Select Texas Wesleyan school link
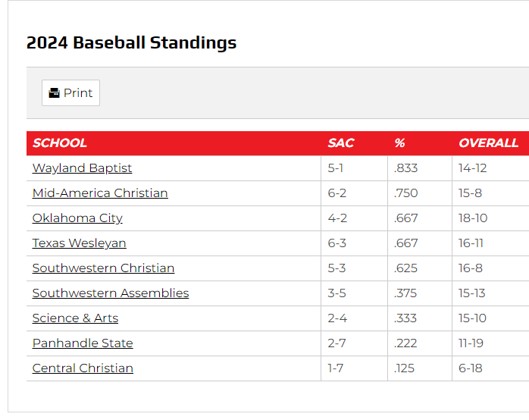This screenshot has width=529, height=420. point(79,243)
